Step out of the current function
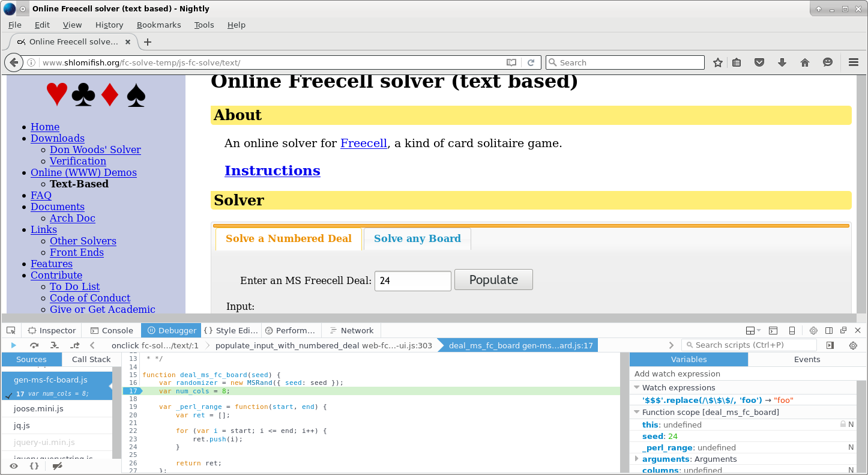This screenshot has height=475, width=868. tap(74, 345)
